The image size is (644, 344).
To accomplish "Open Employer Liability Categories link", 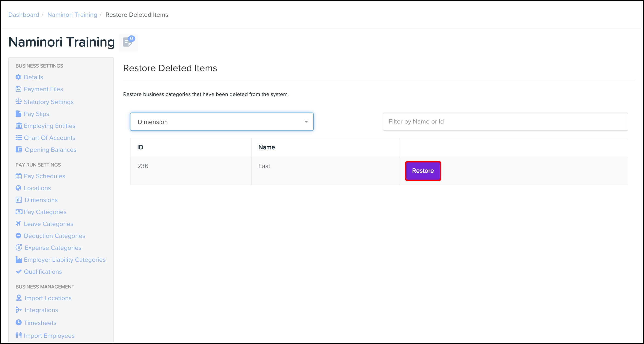I will point(65,260).
